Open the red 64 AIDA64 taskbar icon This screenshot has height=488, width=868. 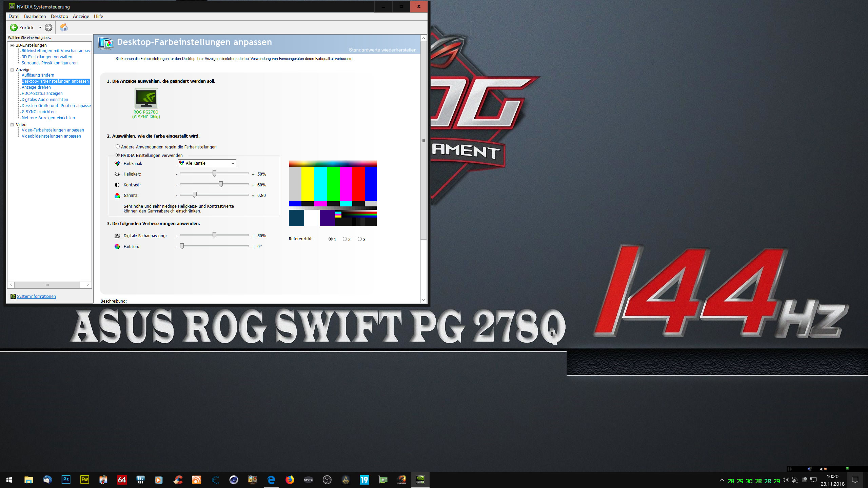[122, 480]
